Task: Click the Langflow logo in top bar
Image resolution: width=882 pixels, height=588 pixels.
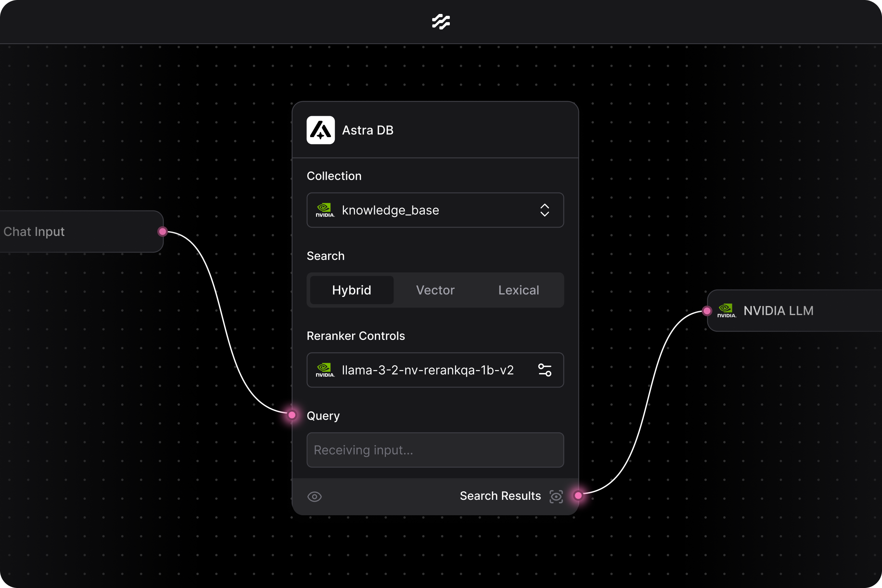Action: (441, 22)
